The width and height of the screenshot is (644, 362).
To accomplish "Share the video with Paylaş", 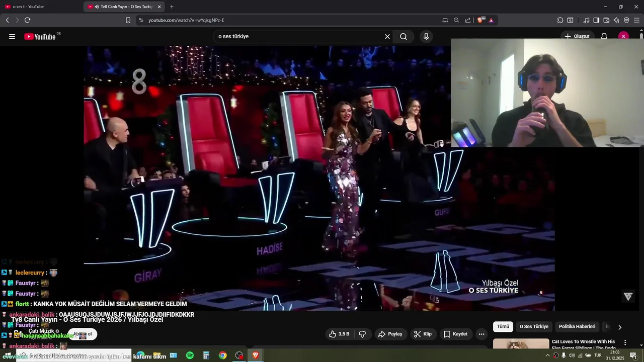I will (x=390, y=334).
